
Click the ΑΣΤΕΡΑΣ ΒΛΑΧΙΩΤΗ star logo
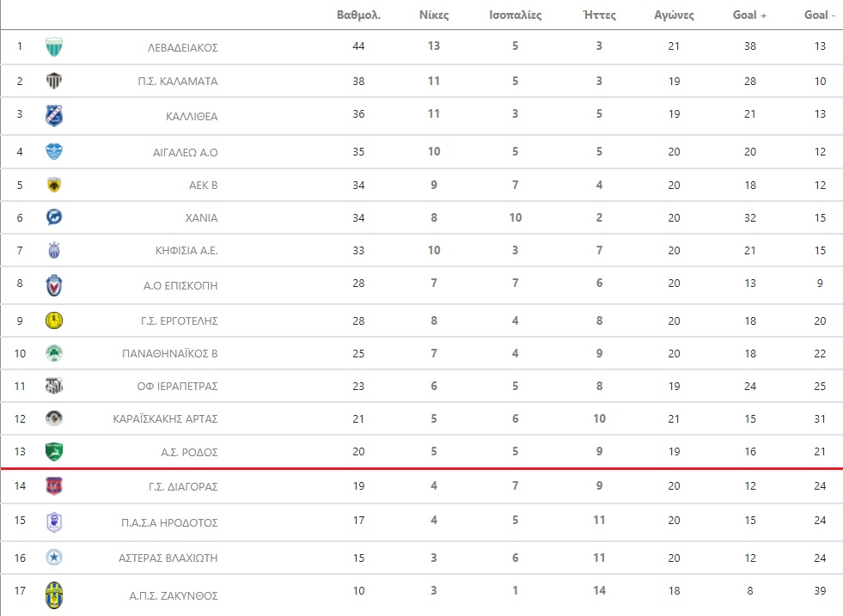(54, 558)
